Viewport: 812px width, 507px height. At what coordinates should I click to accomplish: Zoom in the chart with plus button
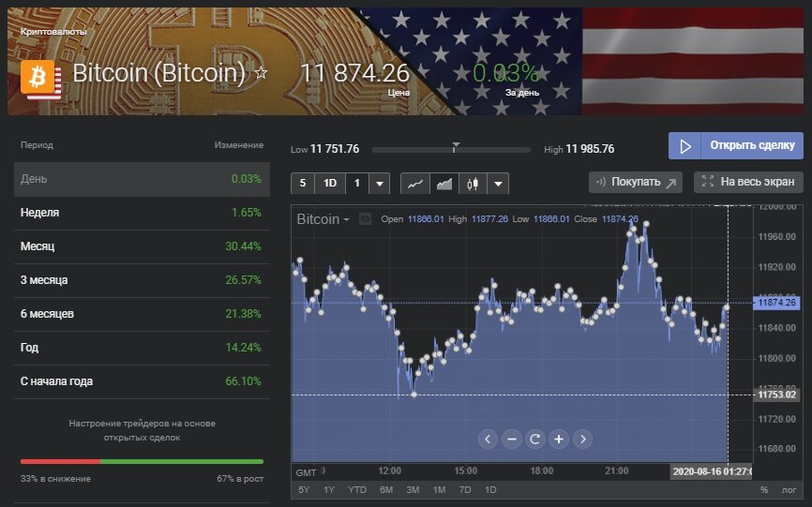[559, 439]
